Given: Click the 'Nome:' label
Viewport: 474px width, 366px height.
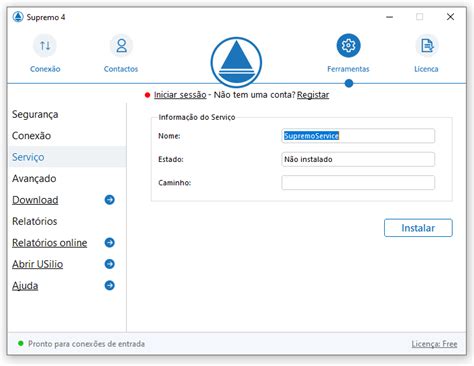Looking at the screenshot, I should click(169, 136).
